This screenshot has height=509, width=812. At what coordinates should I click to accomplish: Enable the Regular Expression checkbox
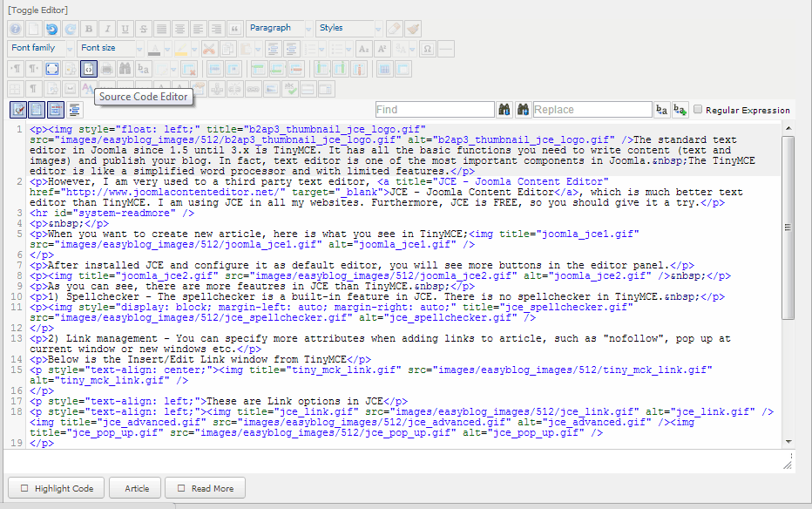698,110
